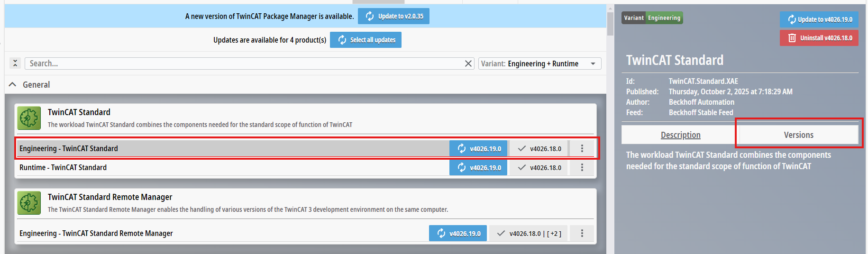Update Remote Manager to v4026.19.0

coord(458,233)
